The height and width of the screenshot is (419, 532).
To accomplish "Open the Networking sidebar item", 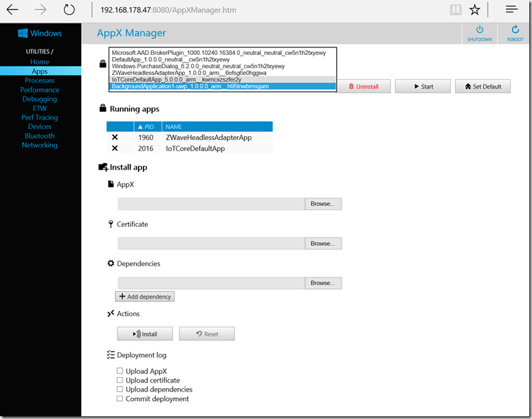I will coord(40,145).
